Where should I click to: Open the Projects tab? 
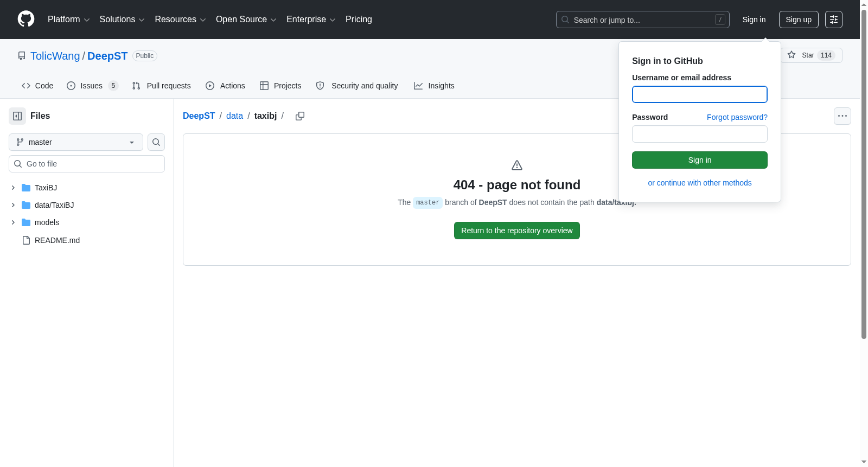(280, 86)
